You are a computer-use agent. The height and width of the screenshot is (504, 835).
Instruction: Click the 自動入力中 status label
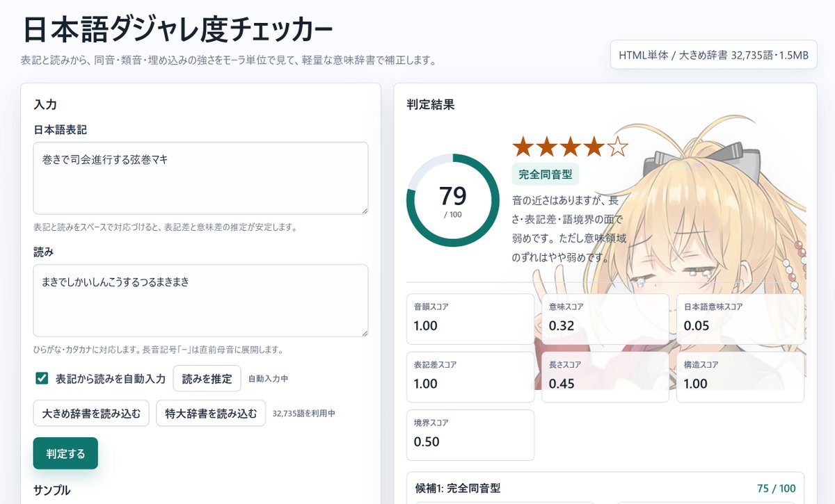pos(268,379)
